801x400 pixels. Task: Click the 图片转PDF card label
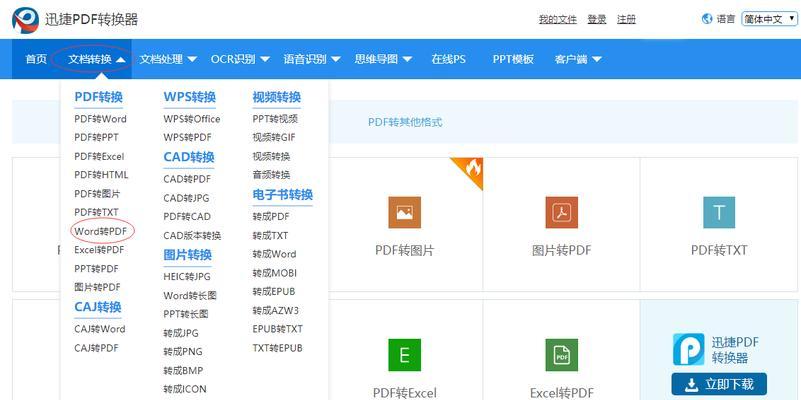[561, 250]
